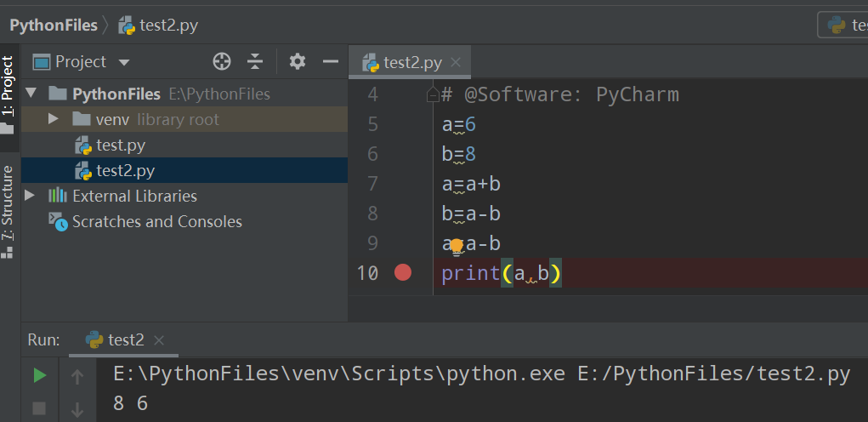Collapse all with the Project toolbar icon
868x422 pixels.
coord(255,61)
